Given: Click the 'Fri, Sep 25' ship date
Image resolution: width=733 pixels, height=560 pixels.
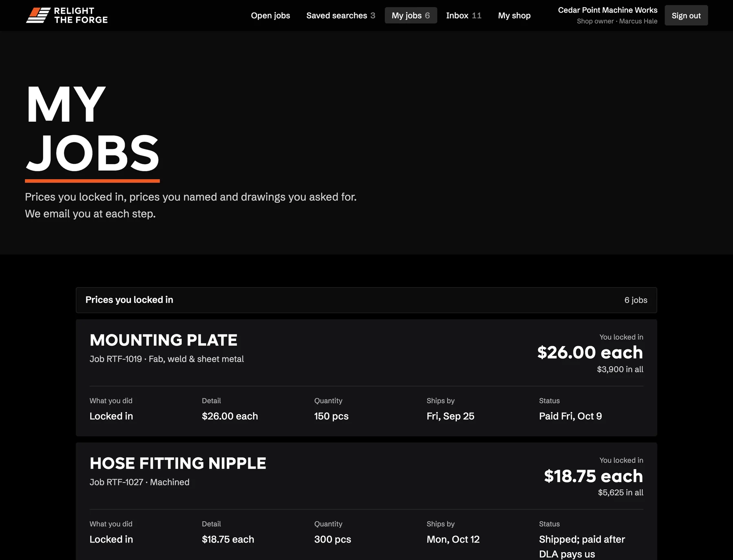Looking at the screenshot, I should [450, 416].
